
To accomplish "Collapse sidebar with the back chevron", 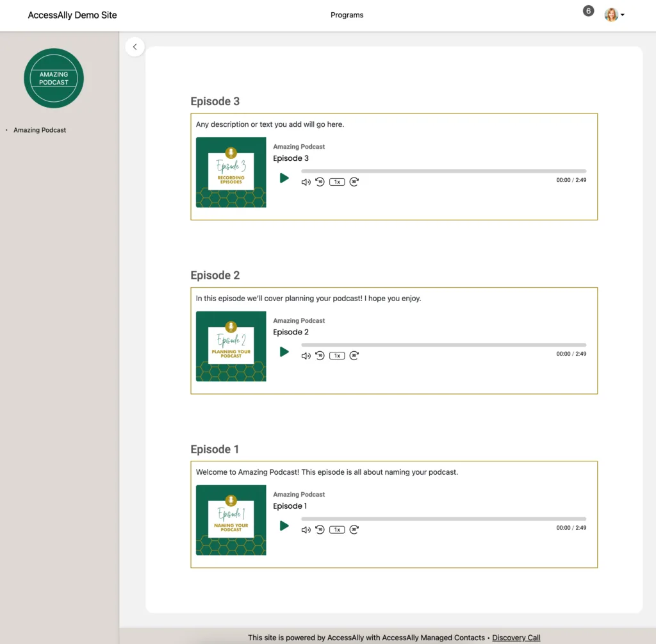I will pyautogui.click(x=135, y=47).
